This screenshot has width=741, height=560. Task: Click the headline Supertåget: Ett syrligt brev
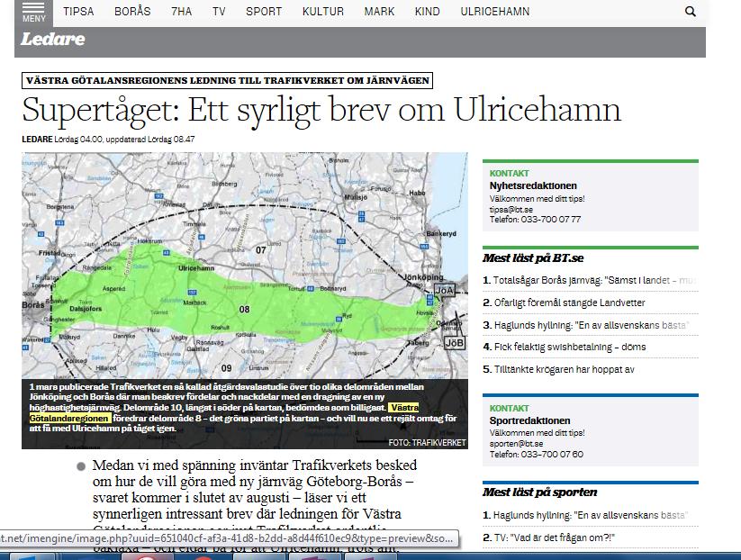pyautogui.click(x=321, y=111)
